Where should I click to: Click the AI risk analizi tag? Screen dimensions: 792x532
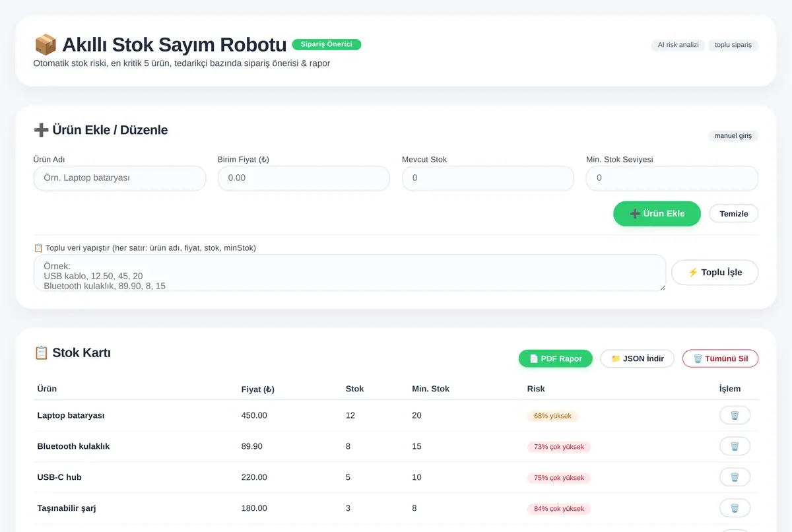[x=678, y=46]
